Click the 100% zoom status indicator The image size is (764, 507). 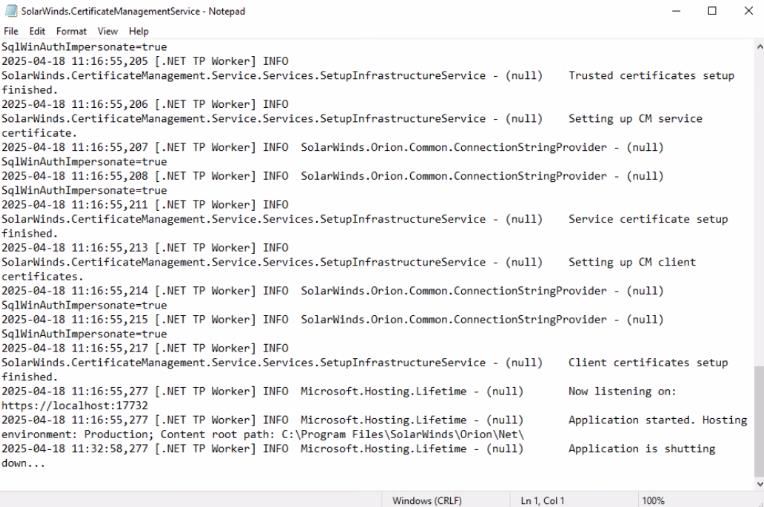click(653, 501)
